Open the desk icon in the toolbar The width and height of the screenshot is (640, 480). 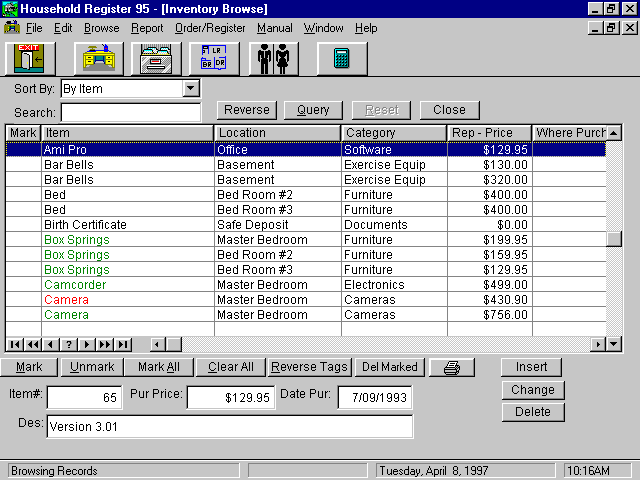tap(96, 58)
